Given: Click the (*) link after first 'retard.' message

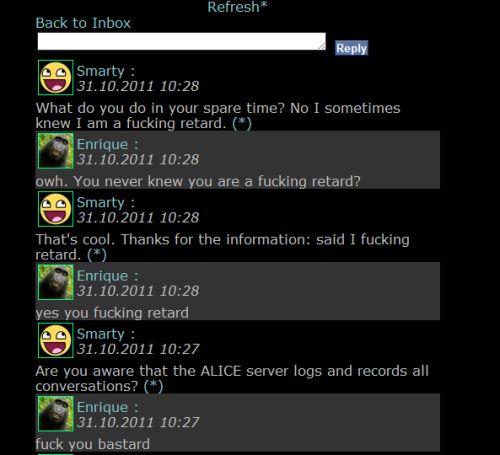Looking at the screenshot, I should click(x=242, y=123).
